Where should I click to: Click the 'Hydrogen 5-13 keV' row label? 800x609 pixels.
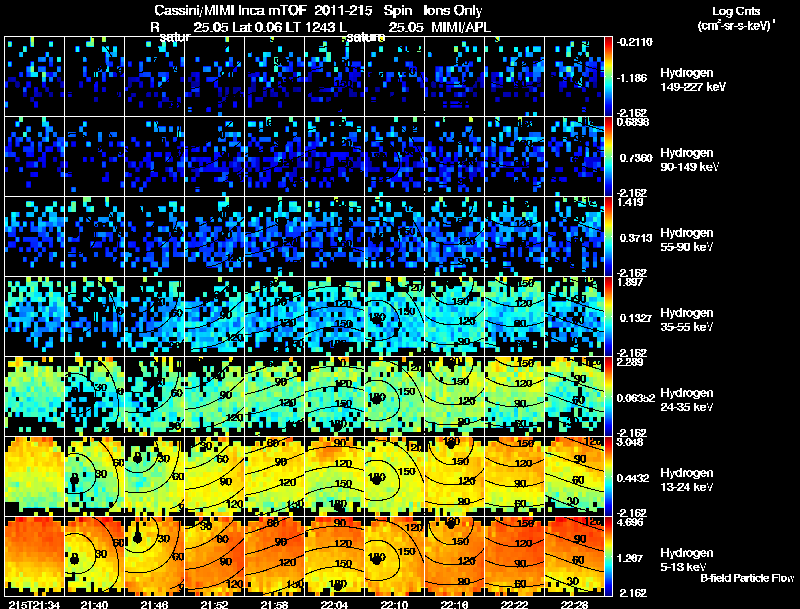[687, 560]
